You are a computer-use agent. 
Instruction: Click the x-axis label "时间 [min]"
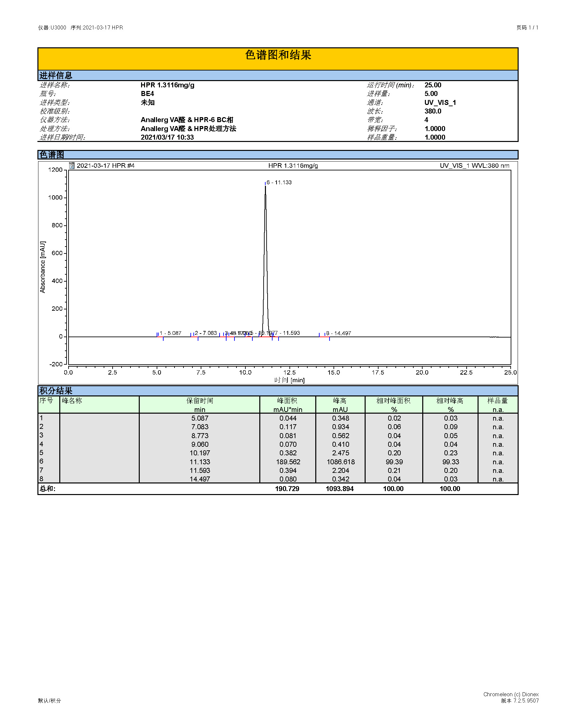289,380
